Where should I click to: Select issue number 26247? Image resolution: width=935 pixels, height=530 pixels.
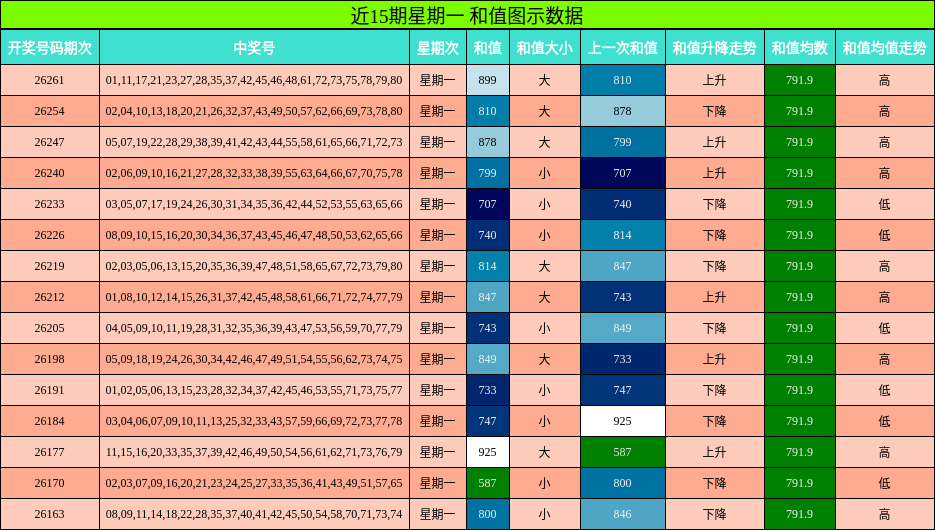click(49, 142)
